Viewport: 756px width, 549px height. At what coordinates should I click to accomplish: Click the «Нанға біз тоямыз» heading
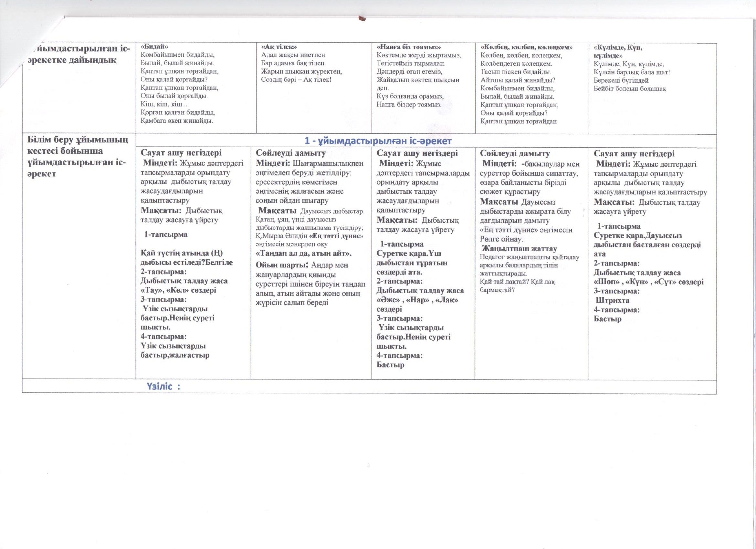tap(408, 47)
